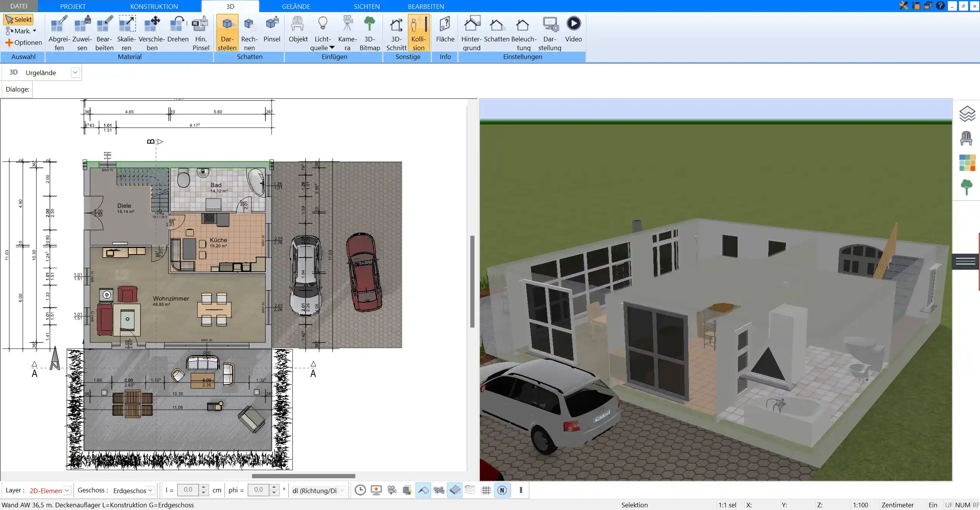Open Darstellung settings
The height and width of the screenshot is (510, 980).
pos(550,33)
